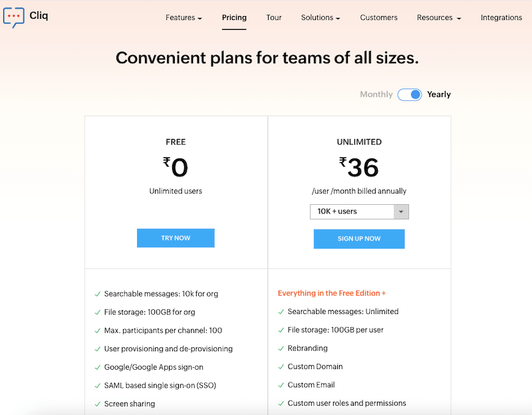Expand the Features menu
The height and width of the screenshot is (415, 532).
pyautogui.click(x=184, y=18)
